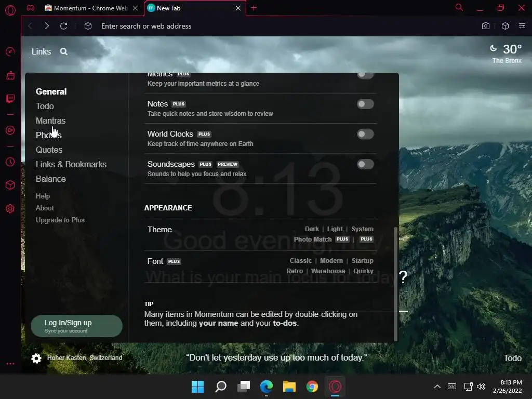This screenshot has width=532, height=399.
Task: Launch Microsoft Edge from taskbar
Action: 267,387
